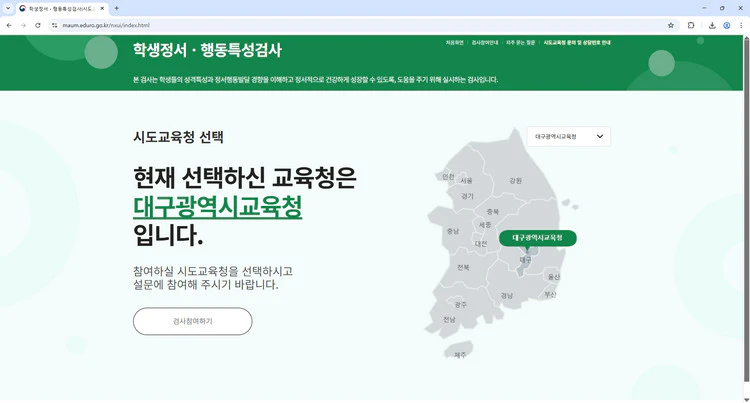Expand the tab search chevron
Image resolution: width=750 pixels, height=403 pixels.
[x=8, y=8]
